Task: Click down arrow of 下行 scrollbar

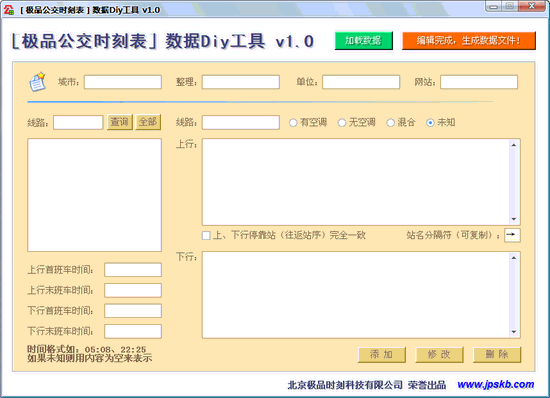Action: pos(514,332)
